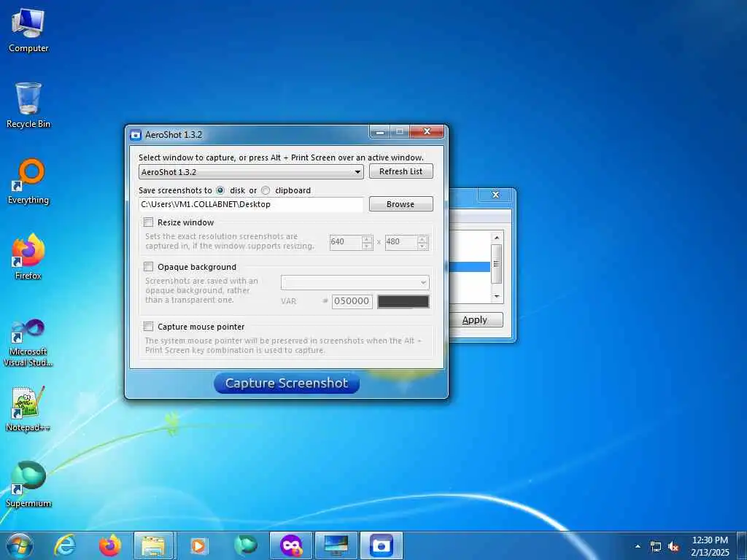Select the Recycle Bin desktop icon
747x560 pixels.
click(28, 106)
